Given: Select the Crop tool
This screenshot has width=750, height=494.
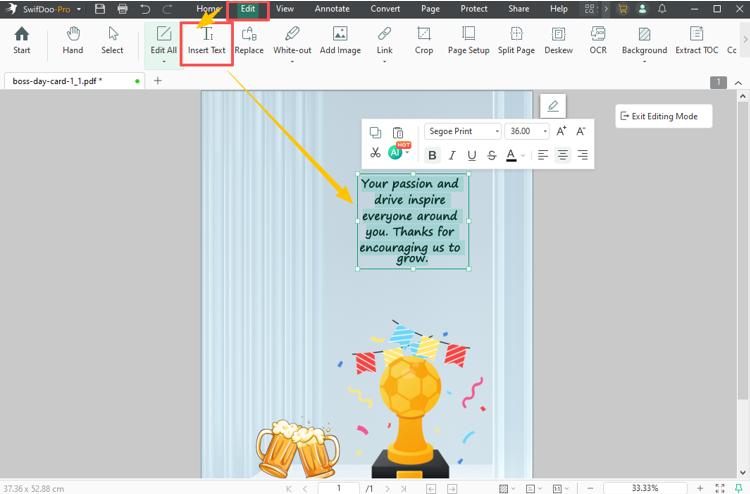Looking at the screenshot, I should pyautogui.click(x=424, y=40).
